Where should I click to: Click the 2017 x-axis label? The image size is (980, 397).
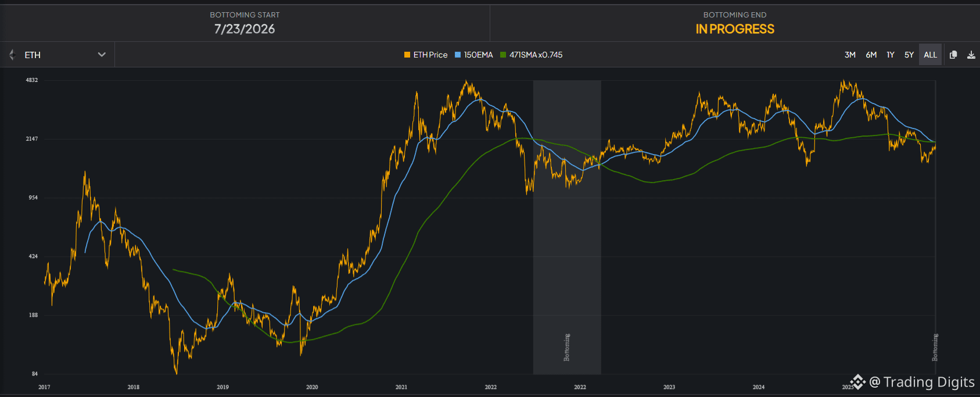(x=44, y=387)
